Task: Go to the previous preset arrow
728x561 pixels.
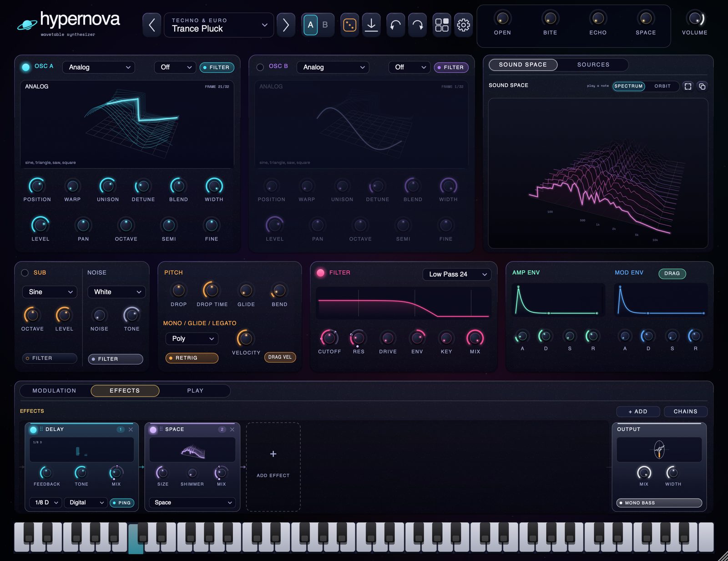Action: click(152, 25)
